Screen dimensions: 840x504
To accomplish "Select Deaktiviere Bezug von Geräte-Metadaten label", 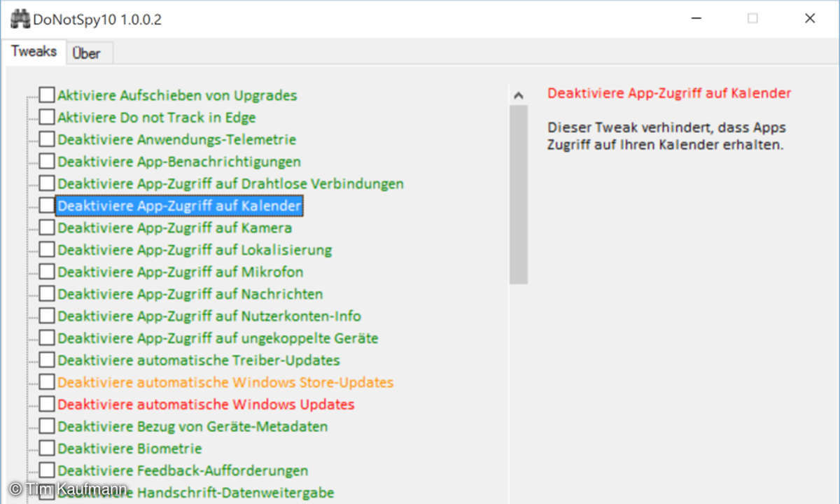I will click(x=192, y=426).
